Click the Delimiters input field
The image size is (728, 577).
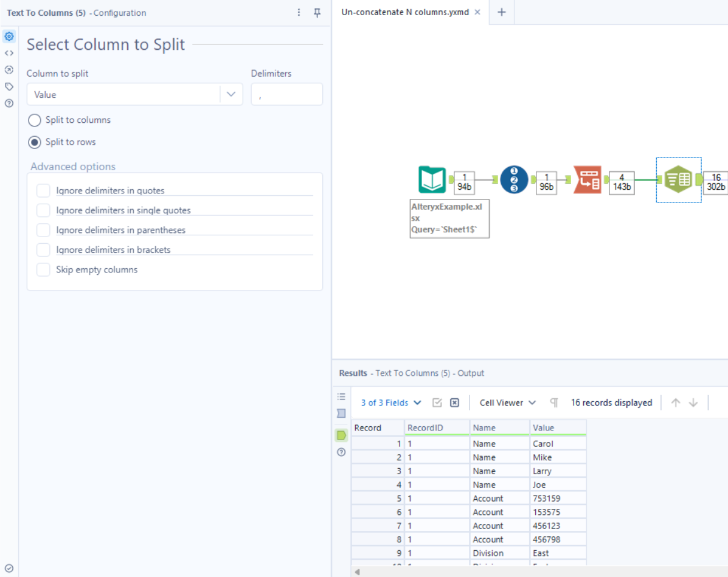point(286,95)
